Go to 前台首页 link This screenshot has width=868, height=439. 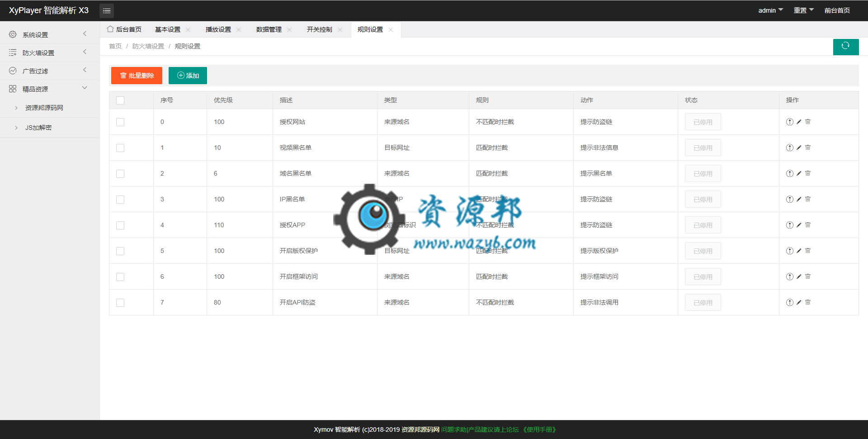tap(837, 10)
